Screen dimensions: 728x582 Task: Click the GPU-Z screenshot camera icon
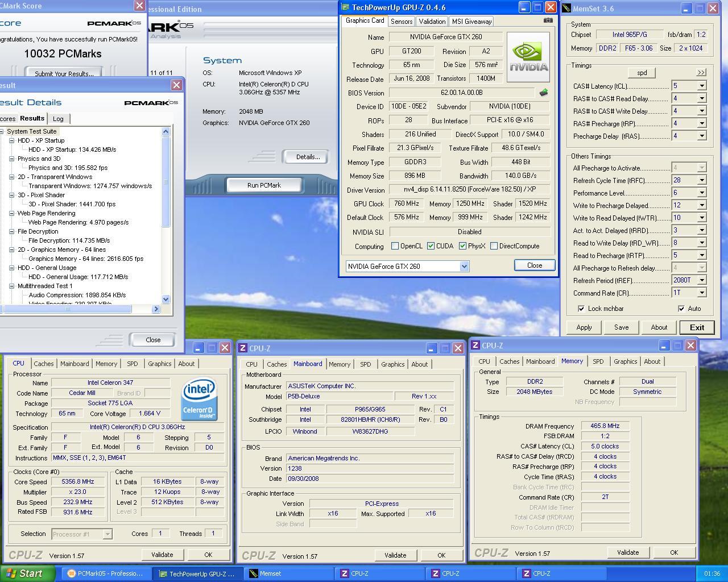(x=548, y=20)
